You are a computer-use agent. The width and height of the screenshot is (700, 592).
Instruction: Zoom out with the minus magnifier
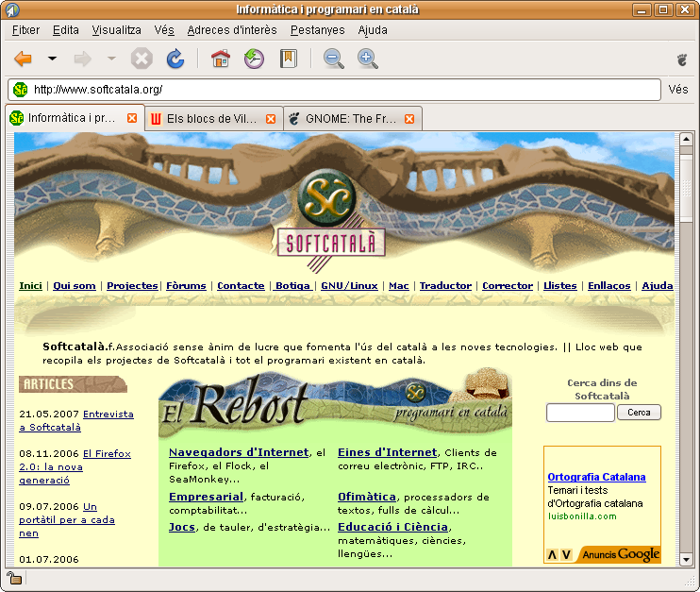pos(333,59)
